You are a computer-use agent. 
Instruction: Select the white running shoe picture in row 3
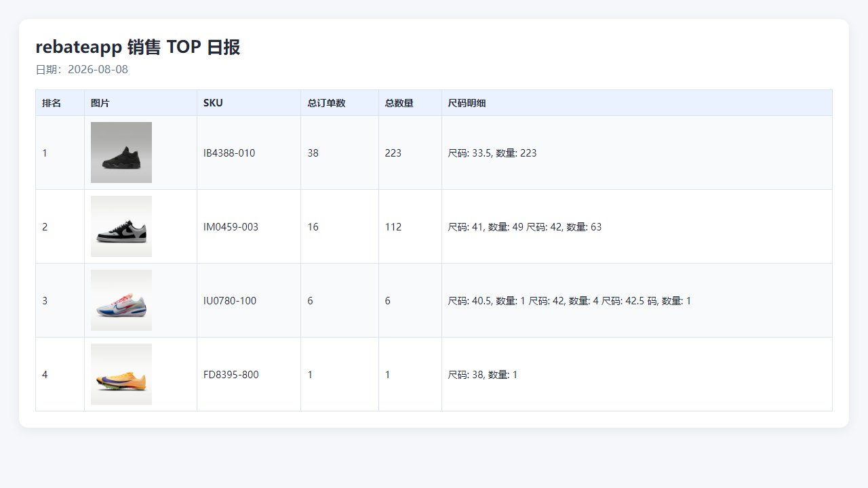point(121,300)
